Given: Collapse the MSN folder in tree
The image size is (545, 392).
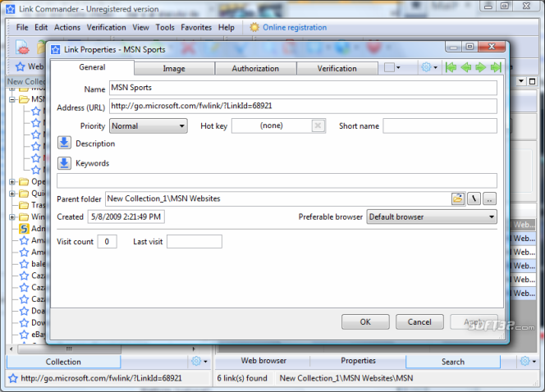Looking at the screenshot, I should click(x=12, y=99).
